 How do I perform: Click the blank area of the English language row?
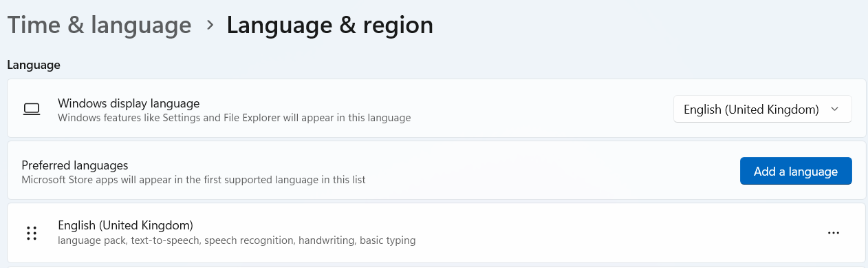point(619,233)
